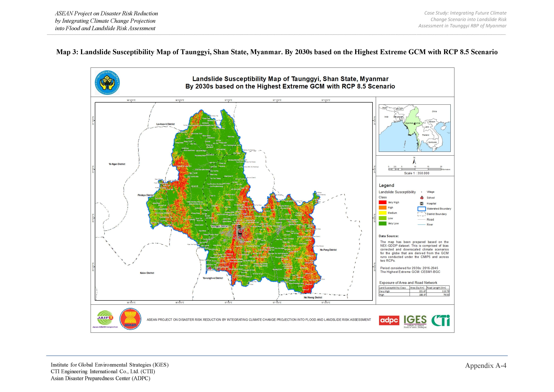Image resolution: width=554 pixels, height=392 pixels.
Task: Click the Very High red legend swatch
Action: click(382, 202)
